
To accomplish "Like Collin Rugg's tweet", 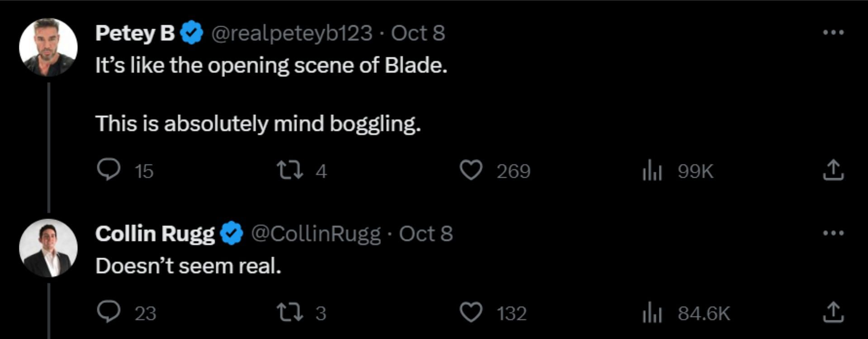I will 471,312.
